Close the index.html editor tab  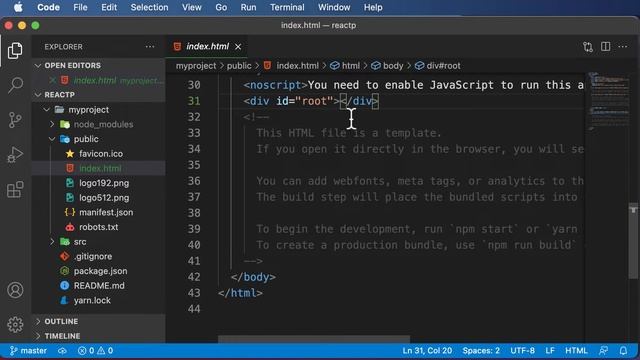238,47
